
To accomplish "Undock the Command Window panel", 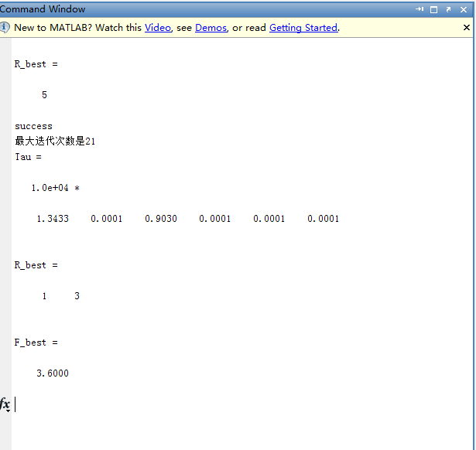I will [x=448, y=10].
